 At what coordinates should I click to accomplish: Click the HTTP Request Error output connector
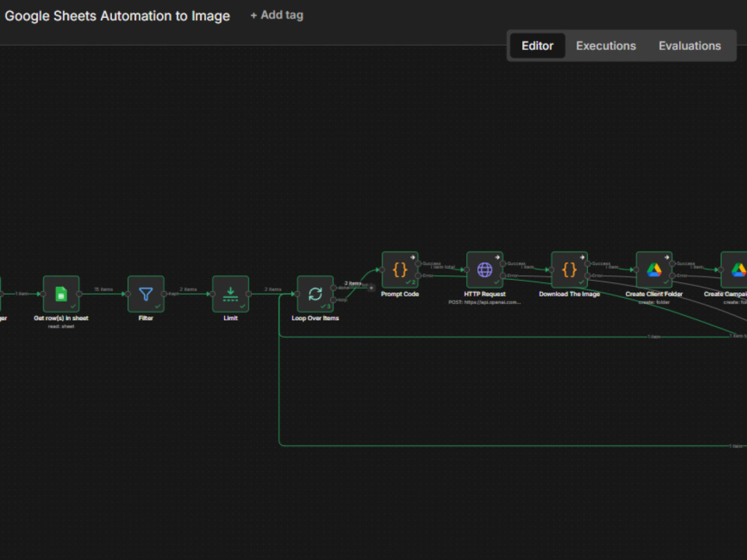pos(503,276)
